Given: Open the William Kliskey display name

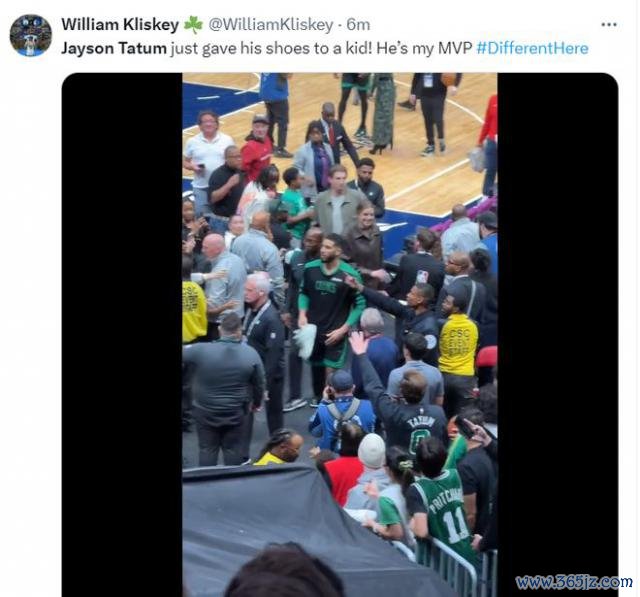Looking at the screenshot, I should (120, 25).
